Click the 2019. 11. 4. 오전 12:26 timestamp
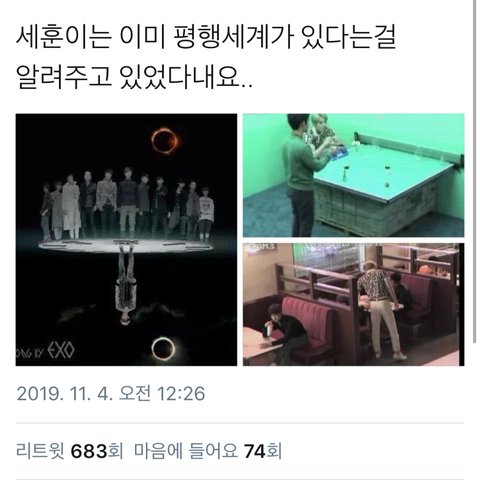480x481 pixels. pyautogui.click(x=111, y=393)
